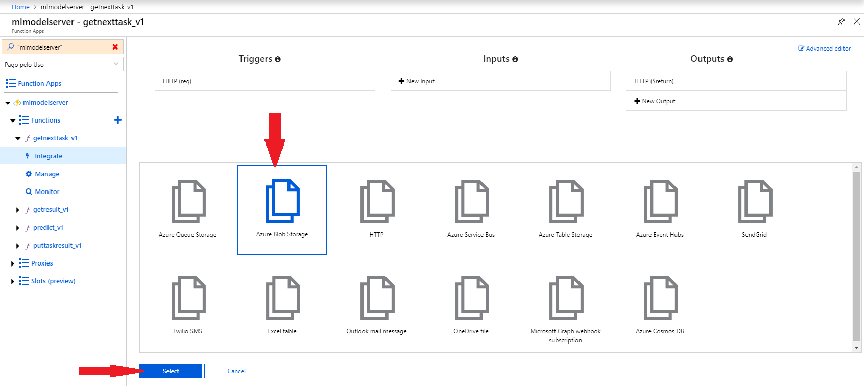The image size is (868, 386).
Task: Add a New Output binding
Action: pyautogui.click(x=736, y=101)
